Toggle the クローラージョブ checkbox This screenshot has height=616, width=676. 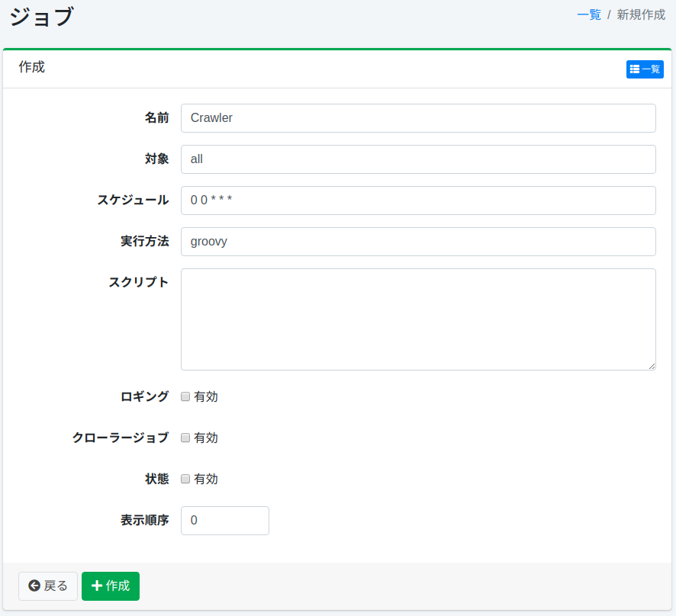click(x=185, y=438)
